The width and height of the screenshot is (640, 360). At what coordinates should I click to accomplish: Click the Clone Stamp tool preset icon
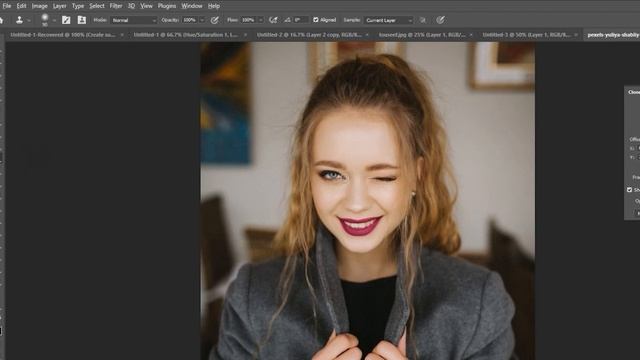[19, 20]
